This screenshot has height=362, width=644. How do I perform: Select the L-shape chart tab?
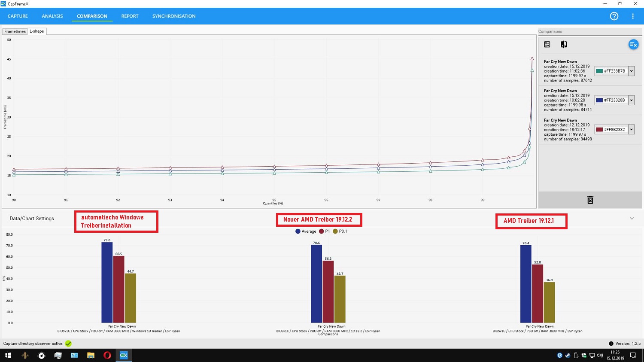pyautogui.click(x=37, y=31)
